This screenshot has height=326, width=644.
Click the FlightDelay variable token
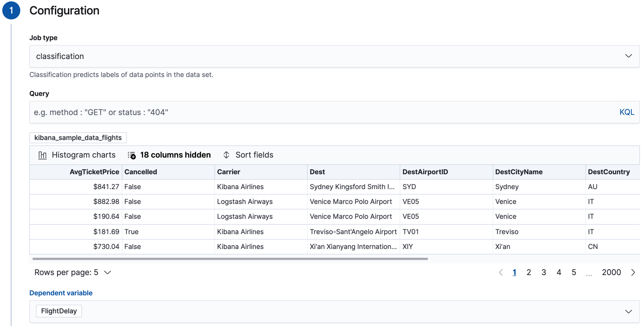click(x=59, y=311)
